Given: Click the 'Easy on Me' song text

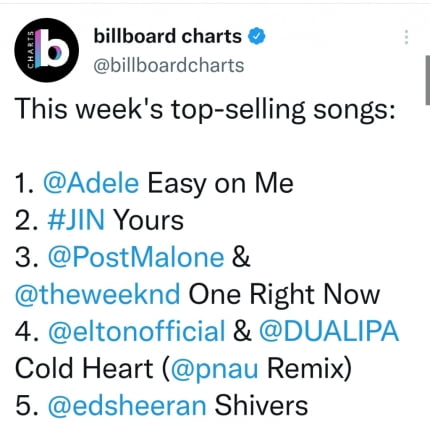Looking at the screenshot, I should pyautogui.click(x=220, y=184).
